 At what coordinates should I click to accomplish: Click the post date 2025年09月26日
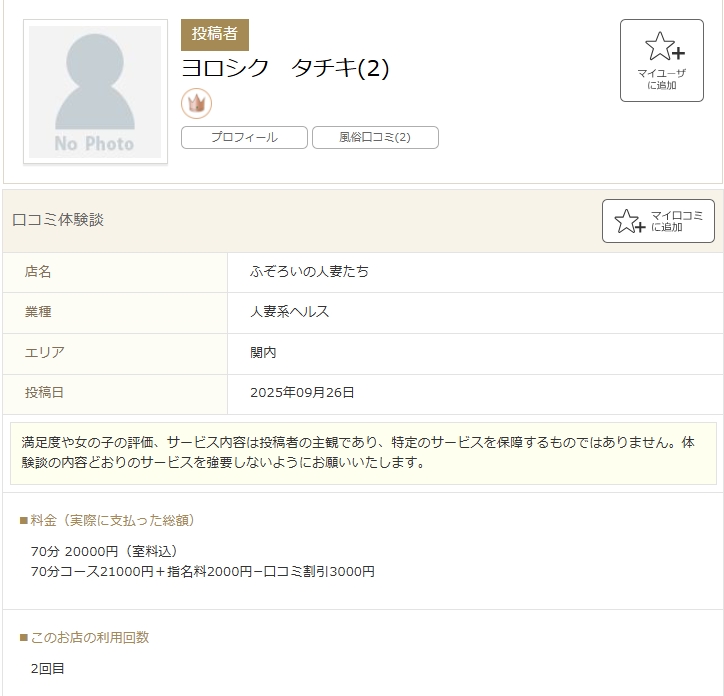click(x=302, y=393)
